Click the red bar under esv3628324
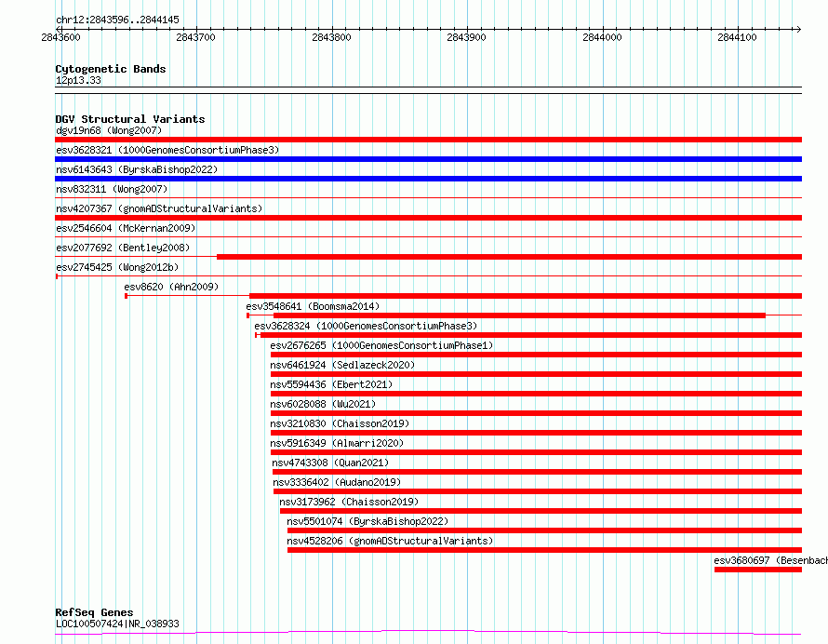 tap(531, 335)
